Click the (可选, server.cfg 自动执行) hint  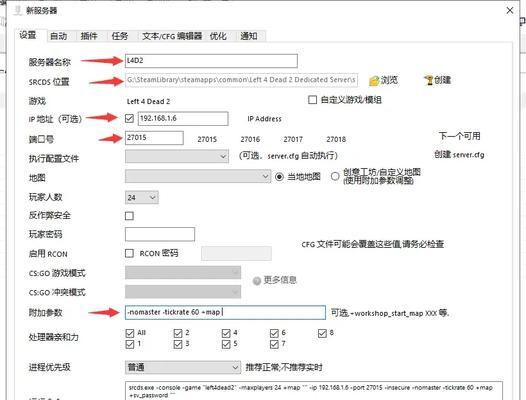[x=288, y=156]
